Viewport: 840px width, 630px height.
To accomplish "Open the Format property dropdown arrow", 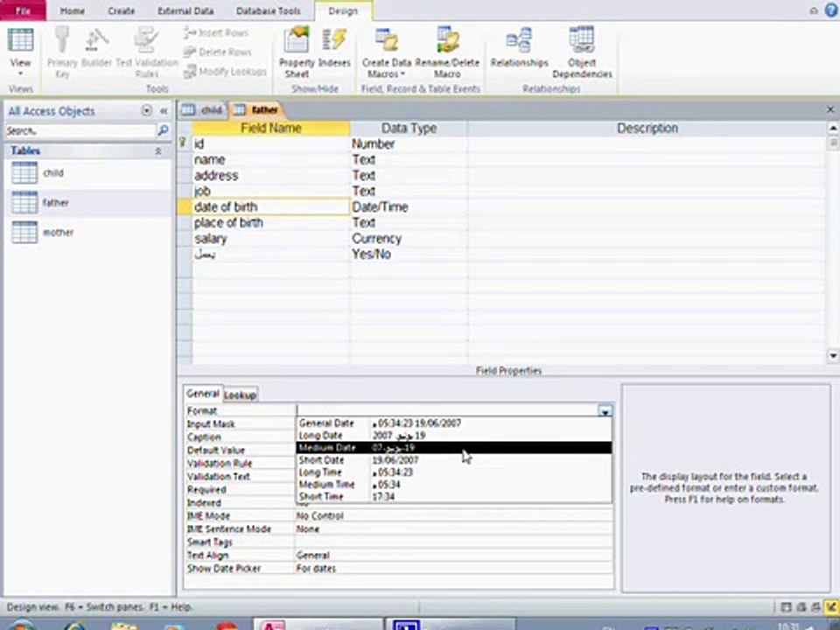I will pos(605,411).
